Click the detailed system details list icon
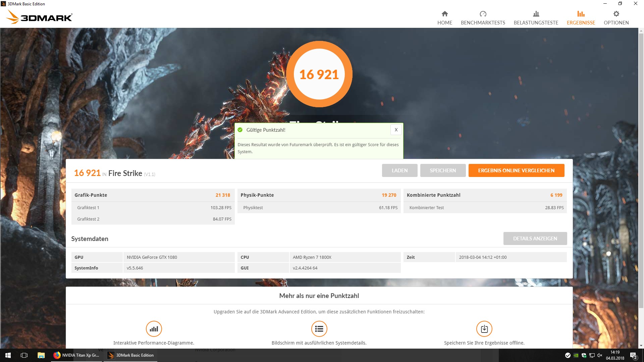 (319, 329)
